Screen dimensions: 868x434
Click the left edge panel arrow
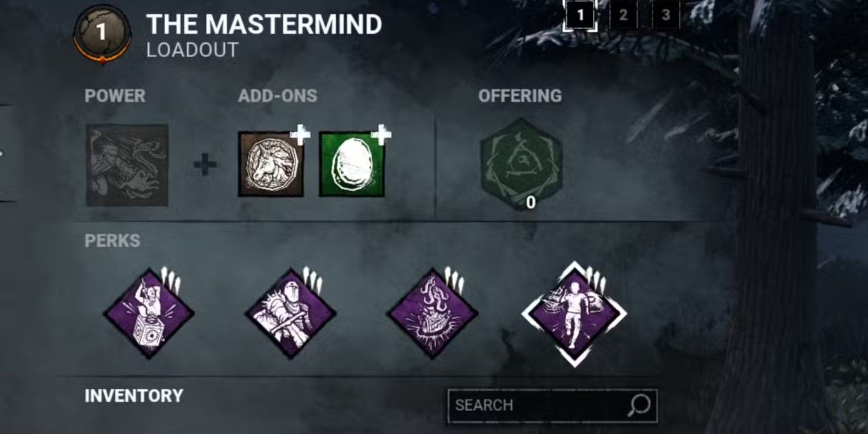[2, 153]
